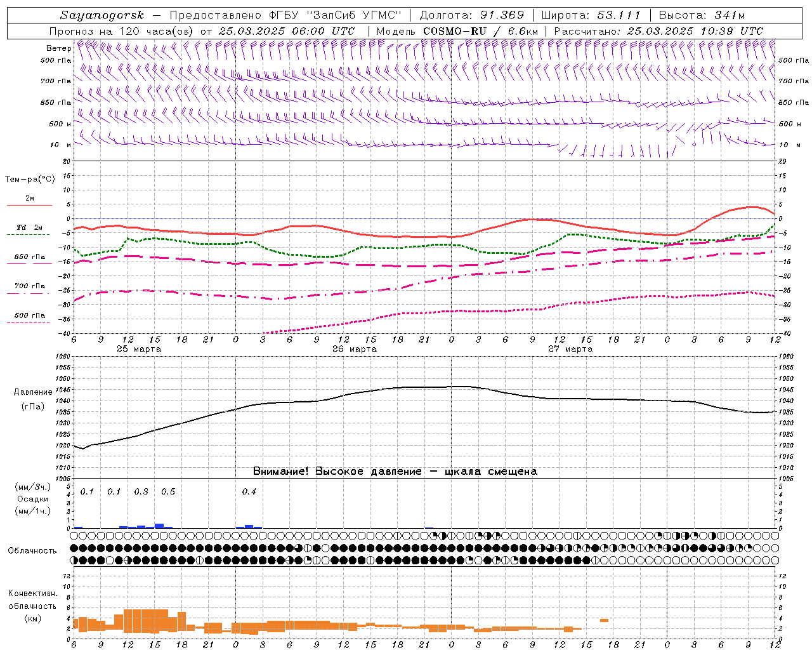This screenshot has width=812, height=650.
Task: Click the '(мм/1ч.)' precipitation unit label
Action: click(33, 511)
